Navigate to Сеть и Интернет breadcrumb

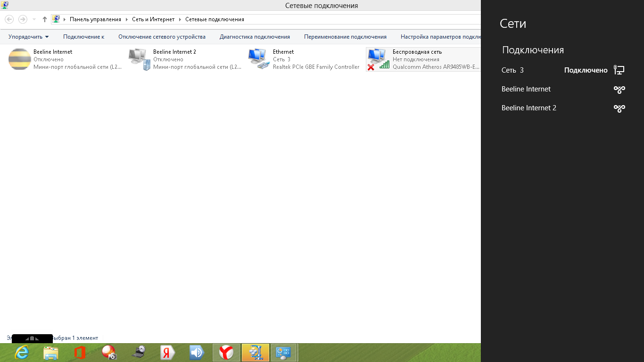click(x=153, y=19)
